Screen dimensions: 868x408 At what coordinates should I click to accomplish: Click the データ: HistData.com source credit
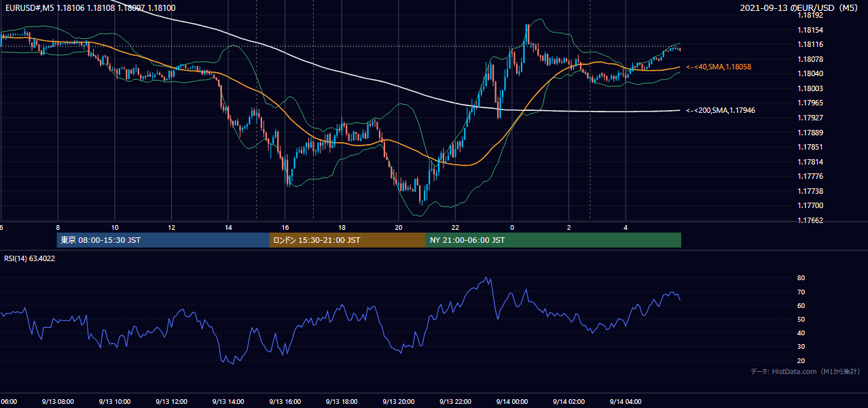pos(806,371)
